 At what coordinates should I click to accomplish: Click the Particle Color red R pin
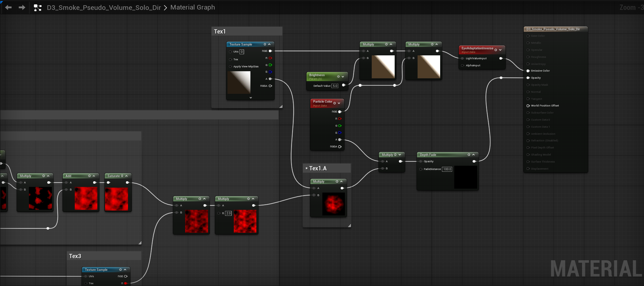[340, 119]
